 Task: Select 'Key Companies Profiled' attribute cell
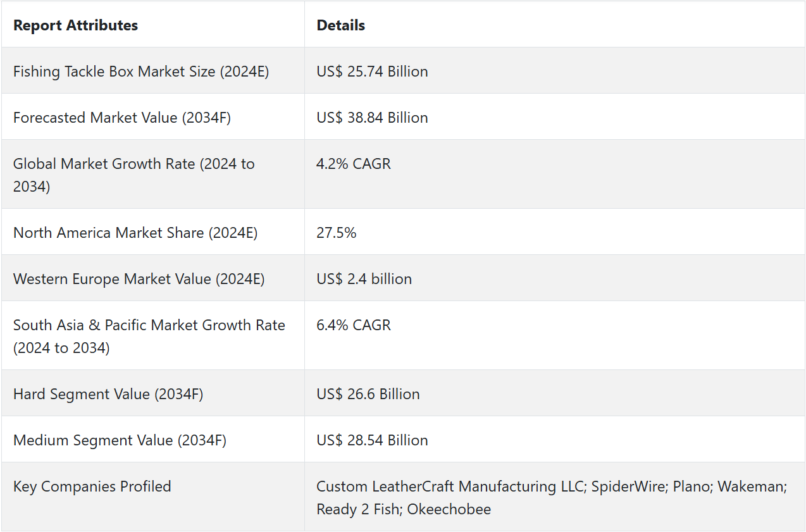click(92, 486)
